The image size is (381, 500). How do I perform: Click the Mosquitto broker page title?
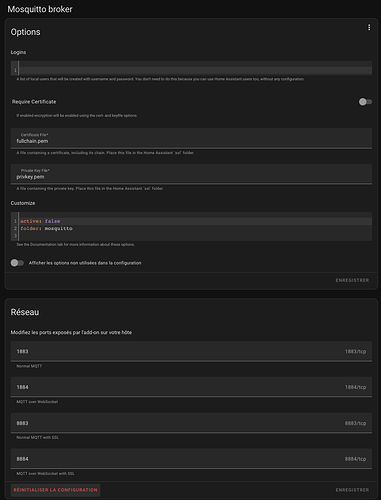tap(40, 9)
